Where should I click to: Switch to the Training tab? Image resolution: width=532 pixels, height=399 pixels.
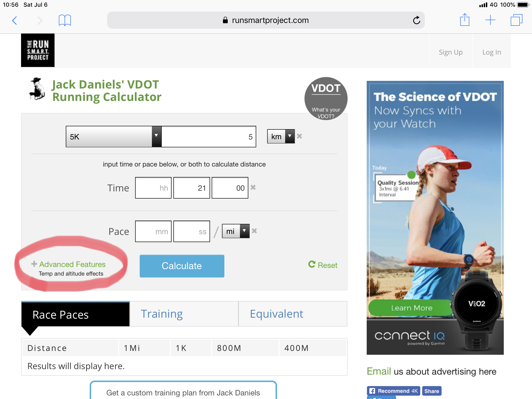(x=184, y=314)
